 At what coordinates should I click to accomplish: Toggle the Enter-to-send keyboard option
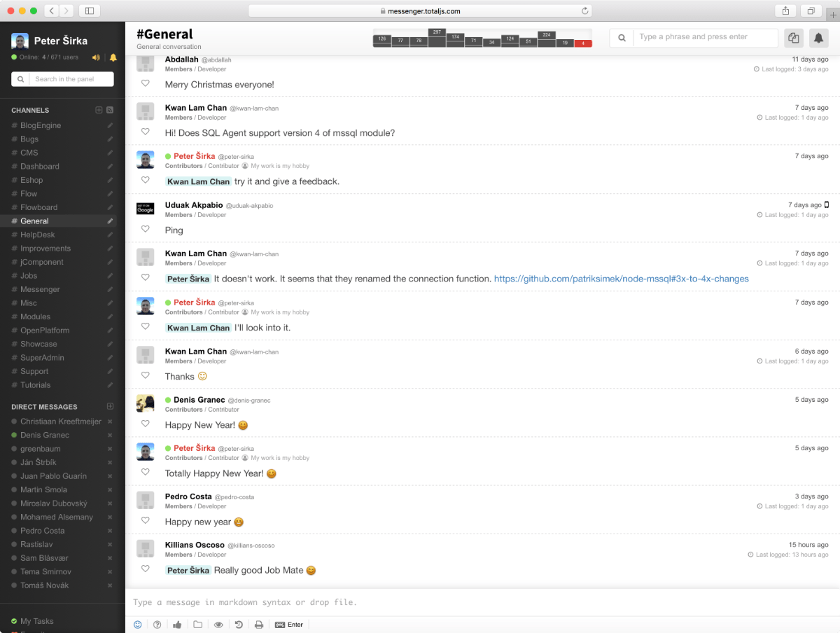click(x=289, y=625)
